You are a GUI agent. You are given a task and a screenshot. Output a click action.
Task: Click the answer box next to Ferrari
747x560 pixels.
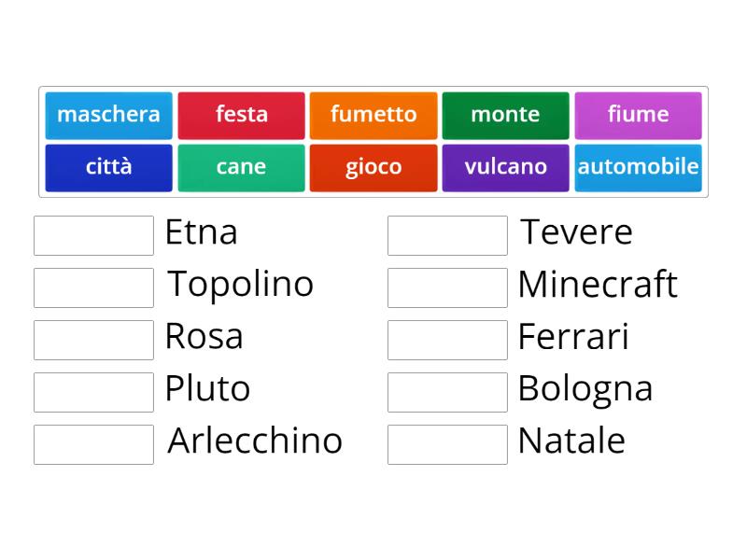[446, 340]
